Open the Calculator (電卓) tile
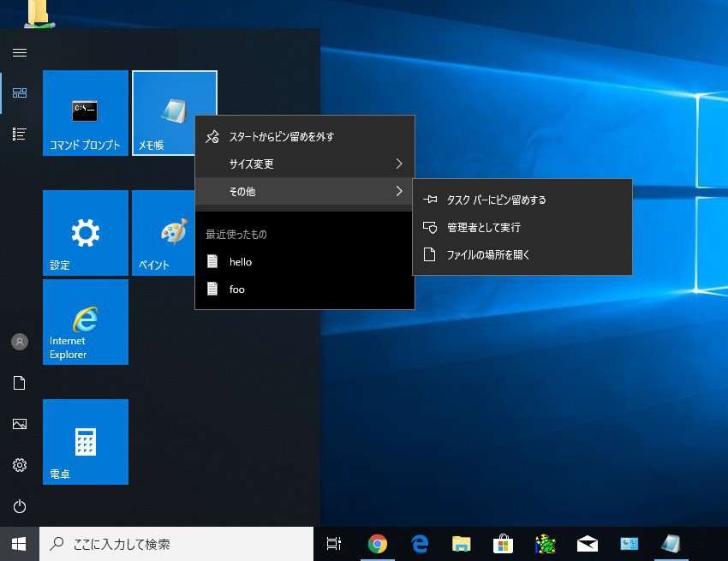This screenshot has height=561, width=728. [x=85, y=442]
